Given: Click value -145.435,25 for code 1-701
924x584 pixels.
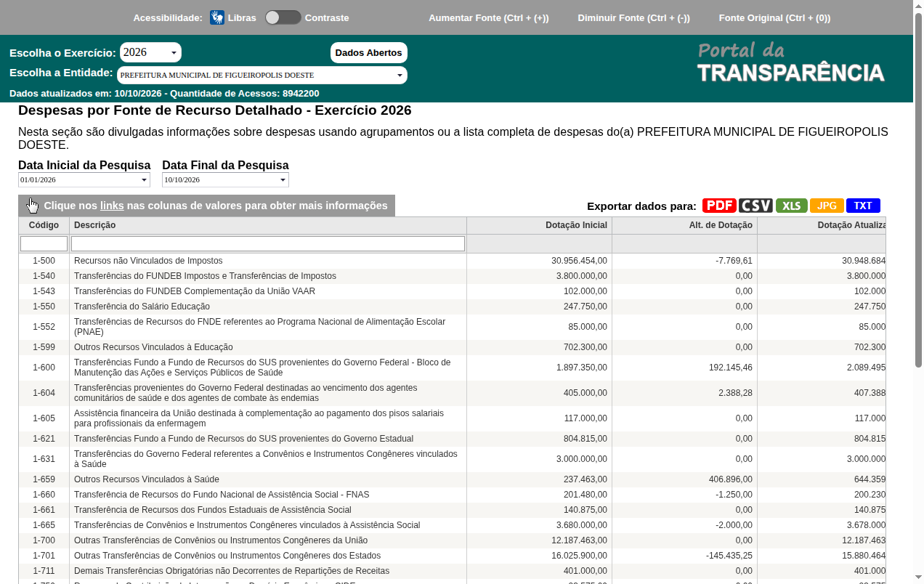Looking at the screenshot, I should tap(729, 556).
